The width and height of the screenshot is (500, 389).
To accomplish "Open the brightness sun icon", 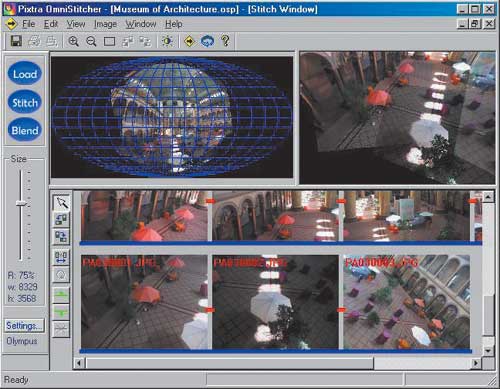I will [167, 41].
